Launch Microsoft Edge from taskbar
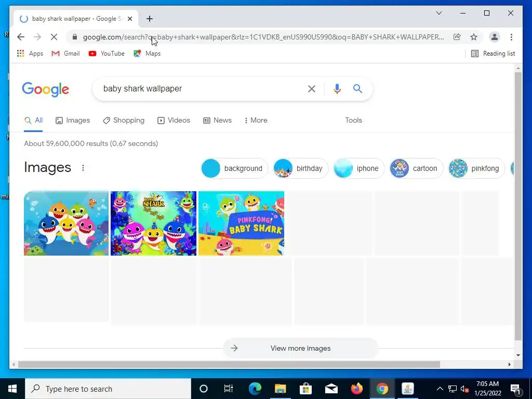The height and width of the screenshot is (399, 532). tap(255, 389)
